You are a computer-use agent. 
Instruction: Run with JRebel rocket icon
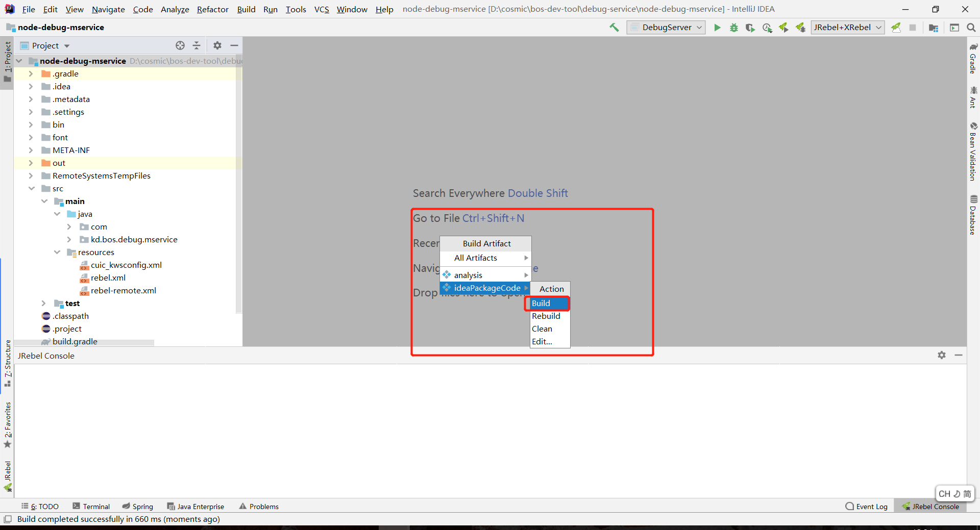click(x=783, y=28)
